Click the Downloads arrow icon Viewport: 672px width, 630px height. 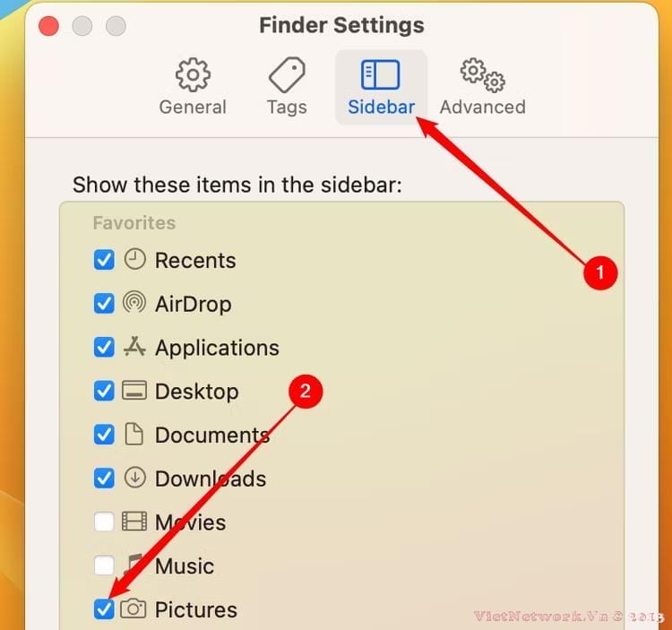coord(135,478)
